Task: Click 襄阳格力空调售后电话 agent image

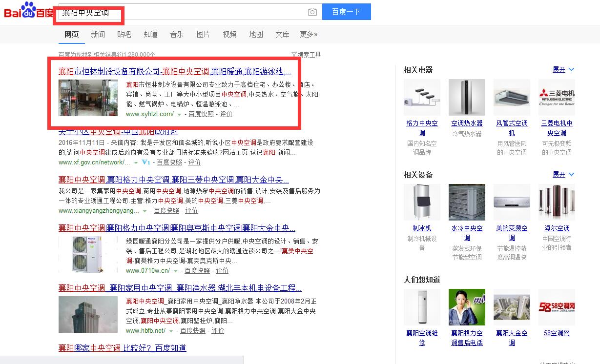Action: (467, 307)
